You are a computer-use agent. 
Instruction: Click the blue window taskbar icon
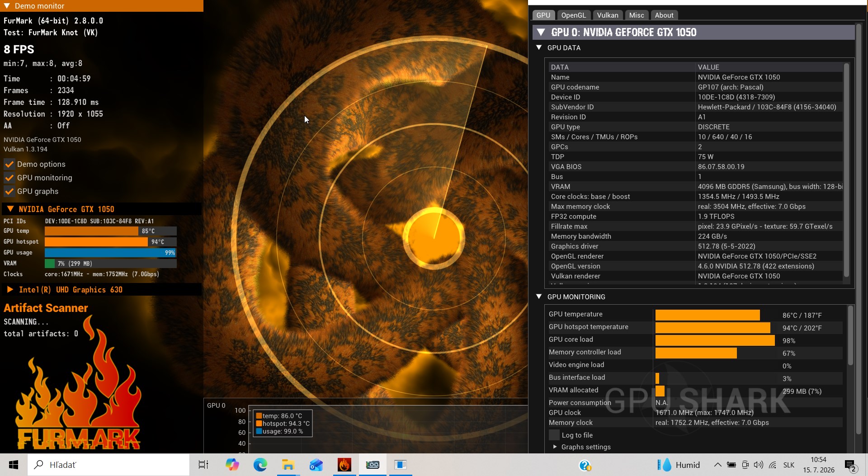[x=401, y=465]
